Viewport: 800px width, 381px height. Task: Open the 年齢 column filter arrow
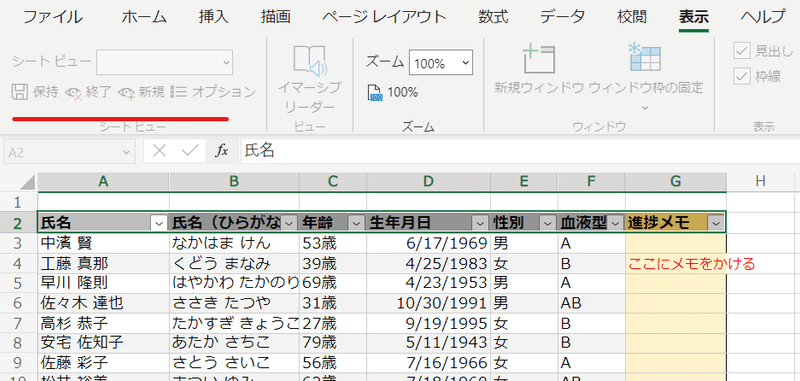(356, 223)
